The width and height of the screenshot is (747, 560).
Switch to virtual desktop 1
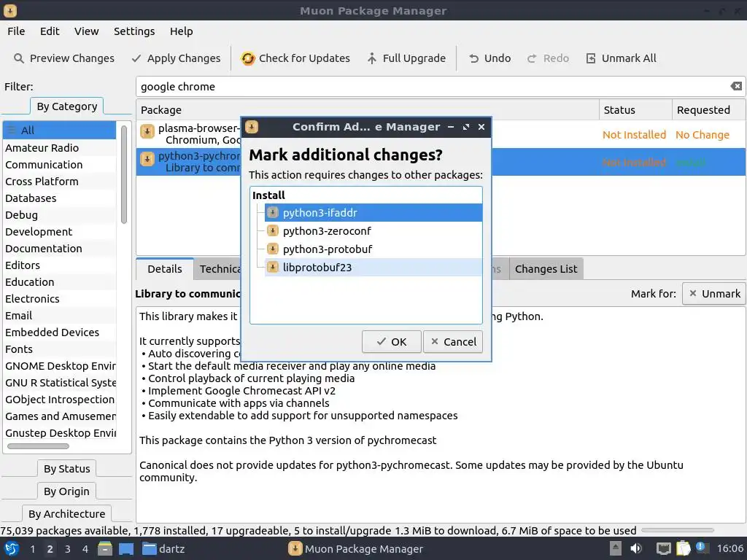pos(32,548)
